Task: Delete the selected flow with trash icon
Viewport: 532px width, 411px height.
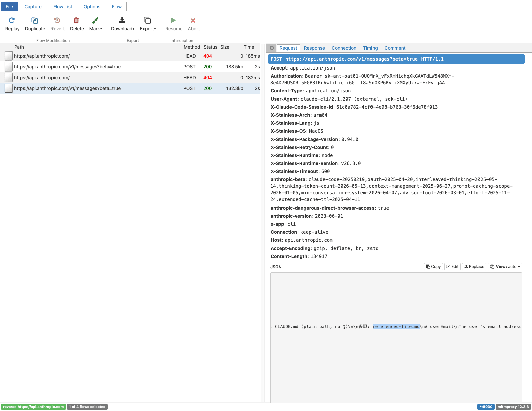Action: [x=77, y=20]
